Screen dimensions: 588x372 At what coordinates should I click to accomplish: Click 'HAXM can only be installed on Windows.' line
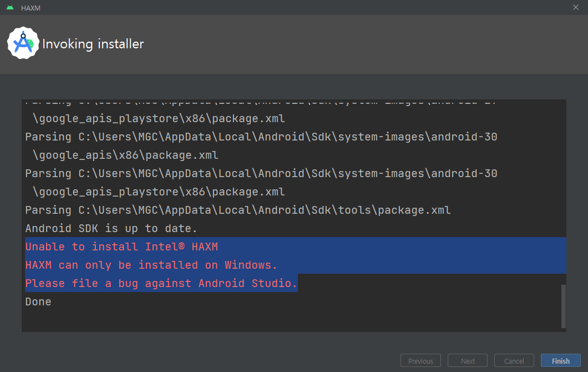pyautogui.click(x=151, y=265)
